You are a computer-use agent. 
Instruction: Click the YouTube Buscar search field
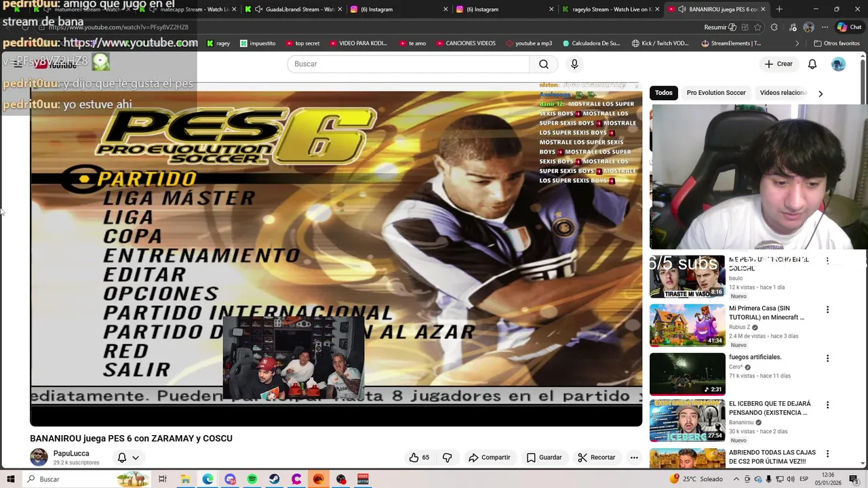pyautogui.click(x=408, y=64)
